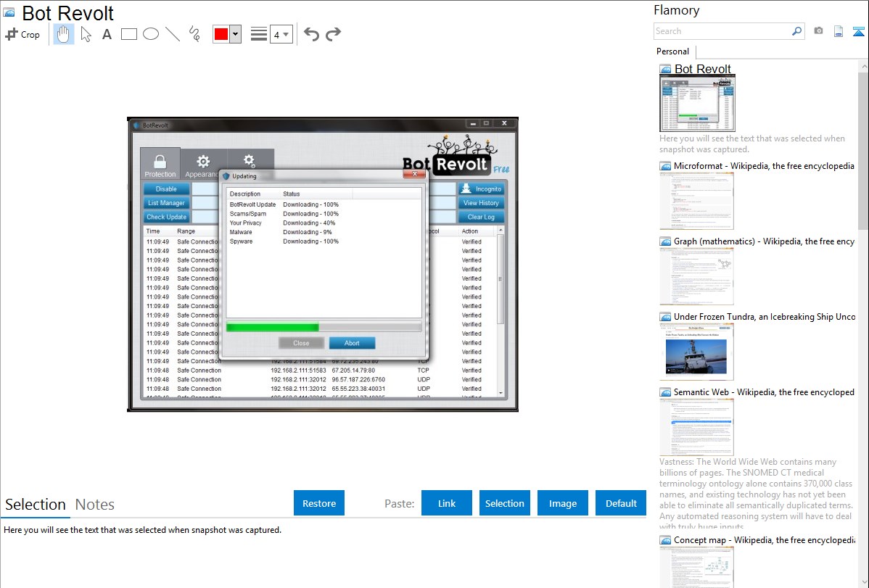Click the Default paste button
869x588 pixels.
pyautogui.click(x=621, y=503)
